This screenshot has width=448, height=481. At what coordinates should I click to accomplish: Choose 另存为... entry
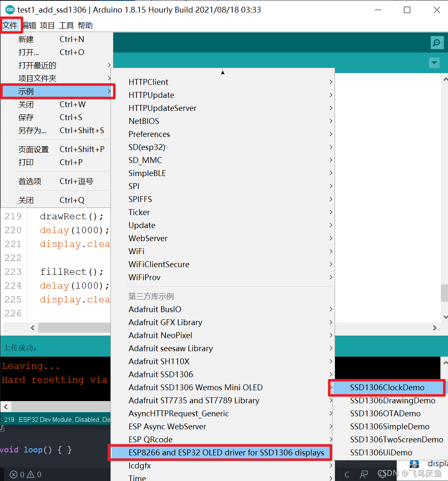56,130
